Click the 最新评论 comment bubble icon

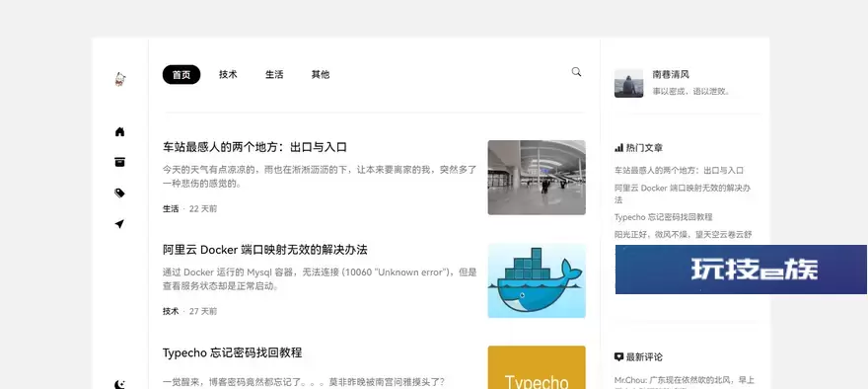618,357
